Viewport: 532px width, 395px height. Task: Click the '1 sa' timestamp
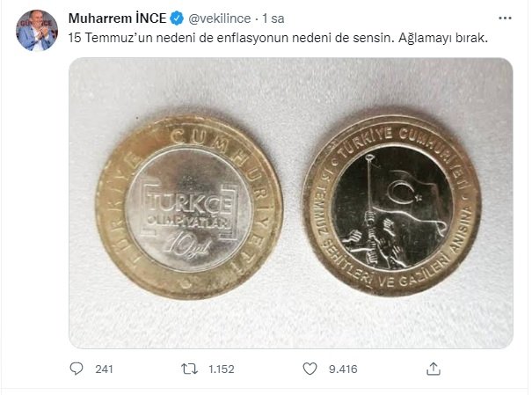pos(273,18)
